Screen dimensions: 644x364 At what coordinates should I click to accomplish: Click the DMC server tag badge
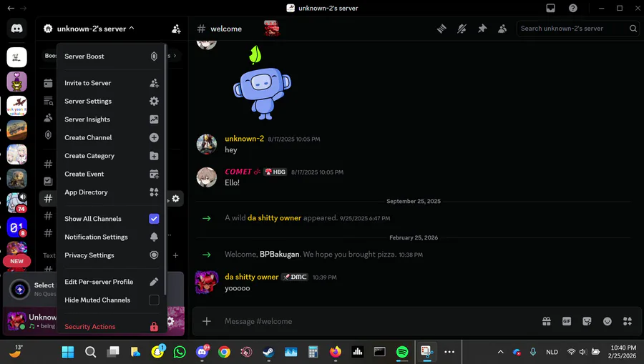point(295,277)
